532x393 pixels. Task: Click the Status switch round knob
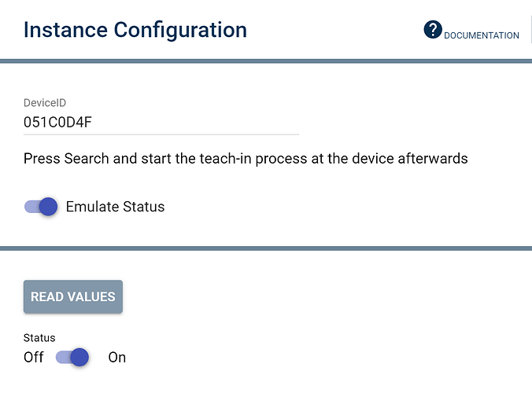[79, 357]
